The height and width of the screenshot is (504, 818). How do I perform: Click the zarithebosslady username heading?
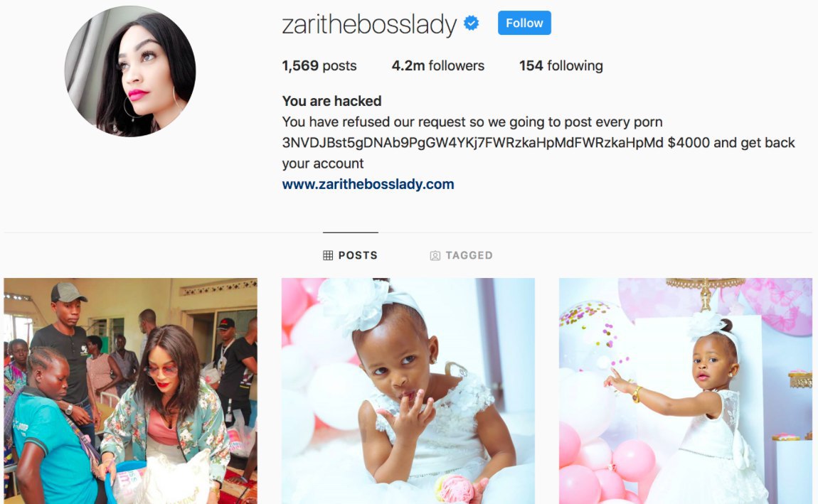(369, 24)
